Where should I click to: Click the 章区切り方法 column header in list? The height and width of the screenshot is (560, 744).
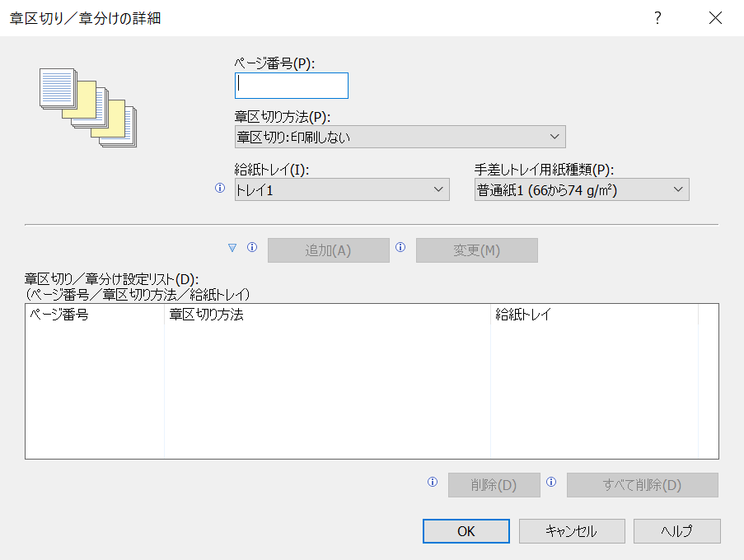(x=327, y=315)
